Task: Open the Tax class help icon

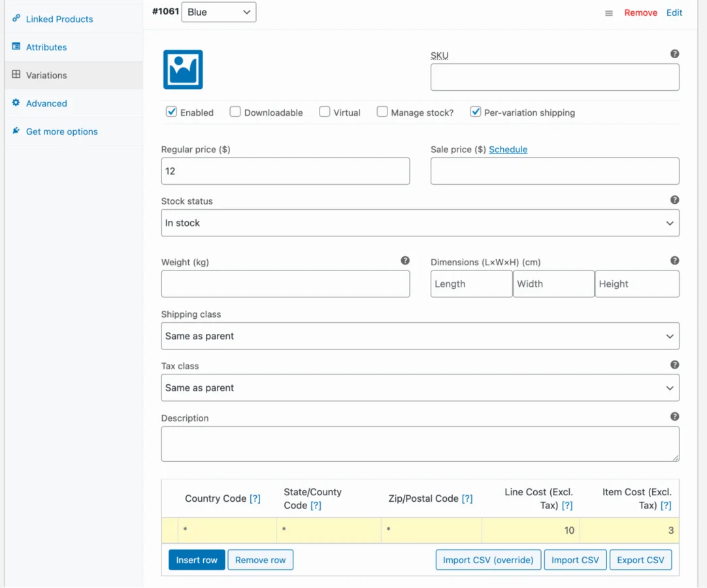Action: tap(674, 365)
